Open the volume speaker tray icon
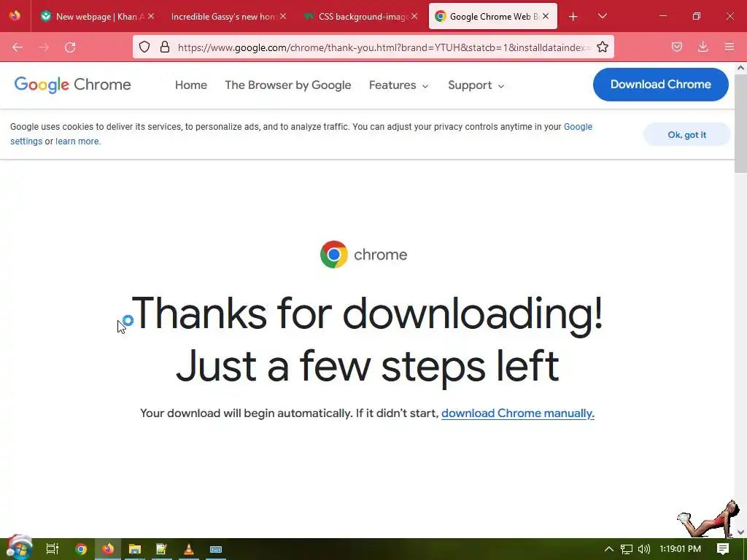The width and height of the screenshot is (747, 560). [643, 549]
